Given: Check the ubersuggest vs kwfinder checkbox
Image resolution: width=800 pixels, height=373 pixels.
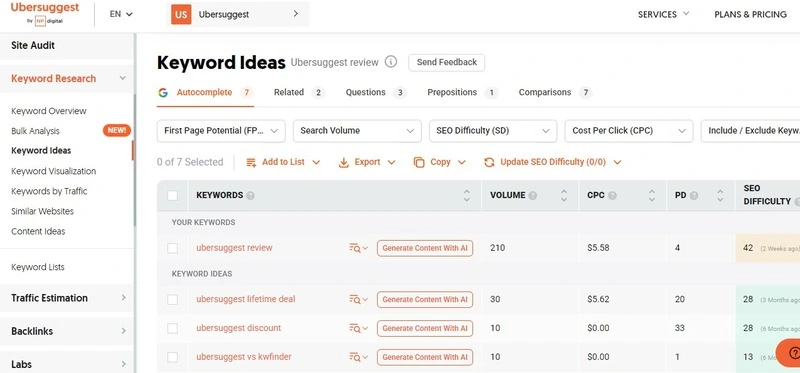Looking at the screenshot, I should click(172, 357).
